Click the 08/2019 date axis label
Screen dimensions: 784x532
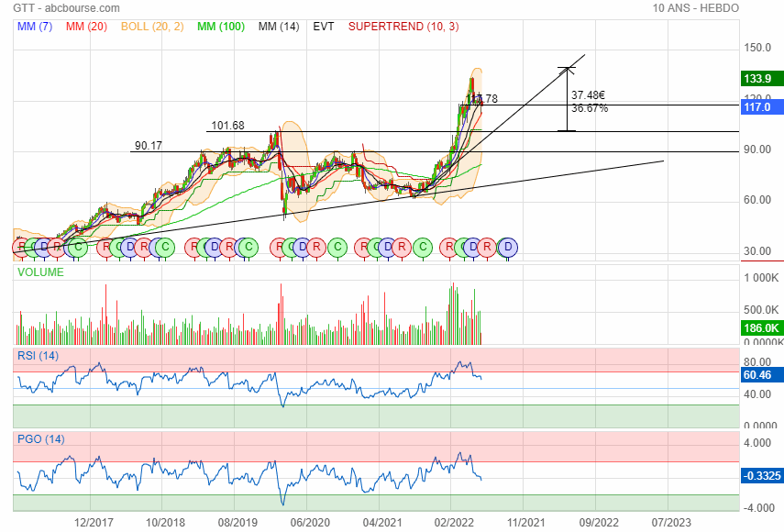tap(237, 523)
